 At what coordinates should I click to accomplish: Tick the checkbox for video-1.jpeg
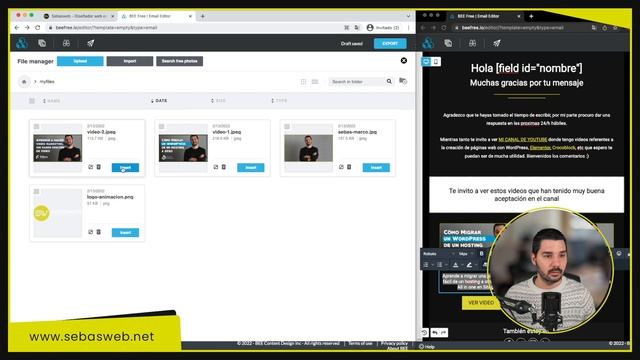[162, 127]
